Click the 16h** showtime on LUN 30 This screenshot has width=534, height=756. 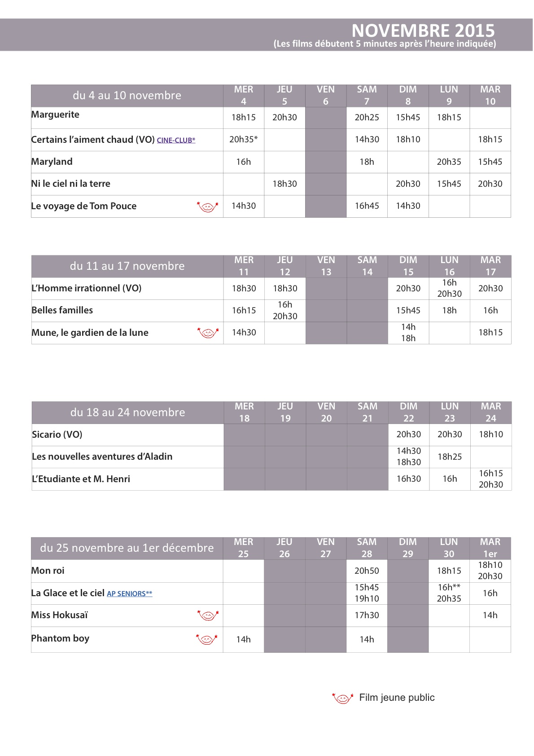[x=449, y=587]
